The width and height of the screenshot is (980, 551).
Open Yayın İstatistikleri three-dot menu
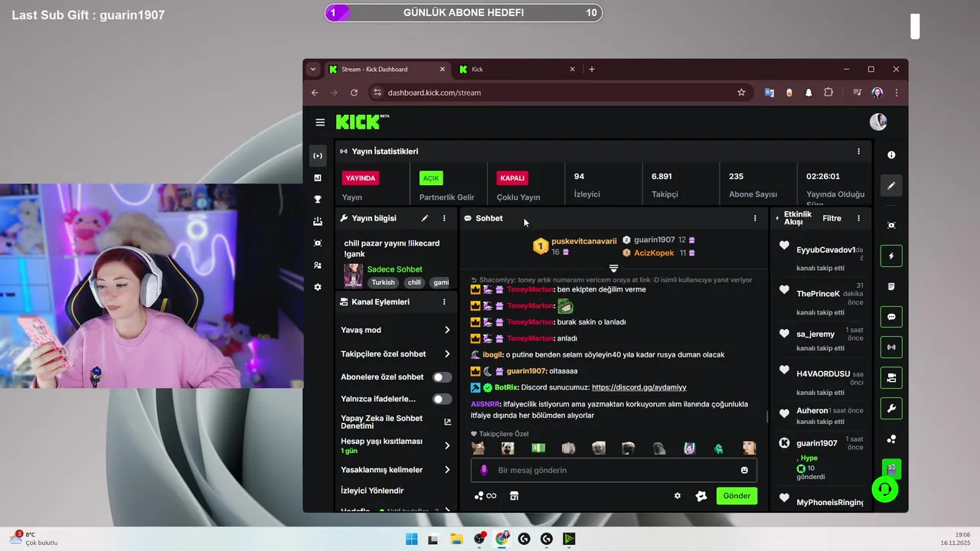pyautogui.click(x=858, y=152)
